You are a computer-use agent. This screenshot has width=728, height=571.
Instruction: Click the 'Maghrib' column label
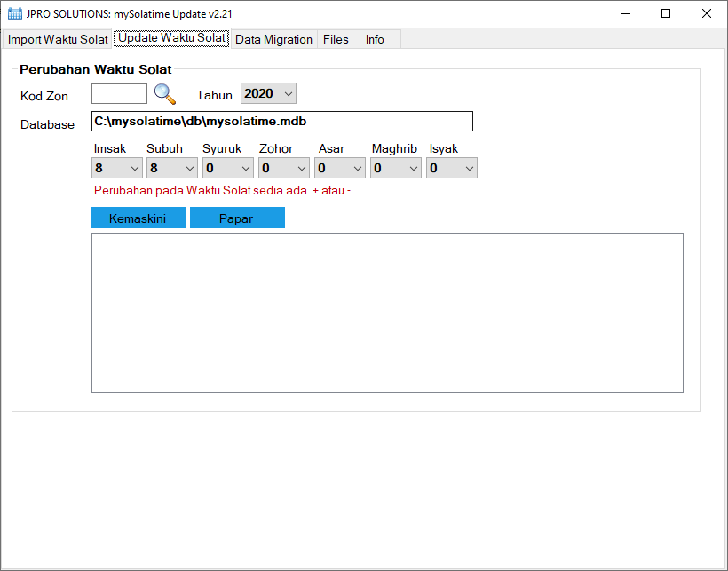click(x=394, y=148)
